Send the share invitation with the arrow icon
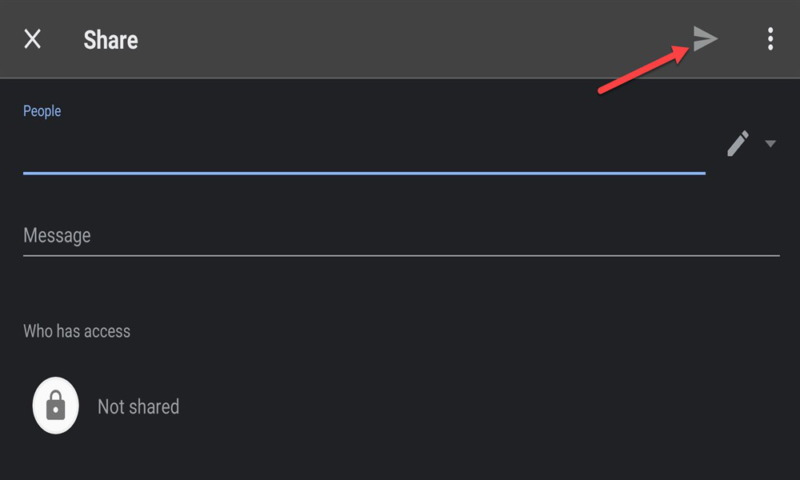Screen dimensions: 800x480 pyautogui.click(x=706, y=39)
